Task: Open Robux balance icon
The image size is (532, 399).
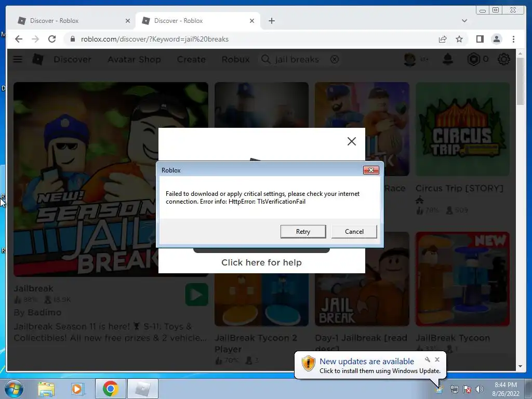Action: [474, 59]
